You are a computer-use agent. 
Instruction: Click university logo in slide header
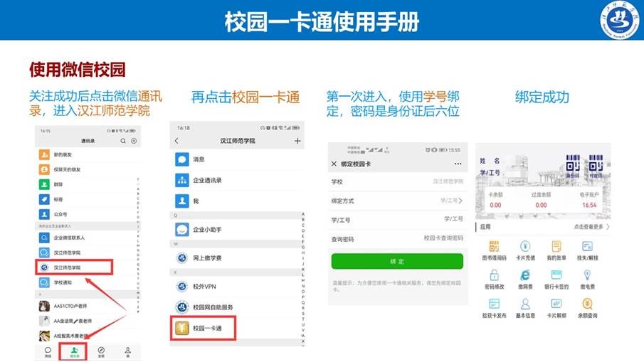point(619,20)
